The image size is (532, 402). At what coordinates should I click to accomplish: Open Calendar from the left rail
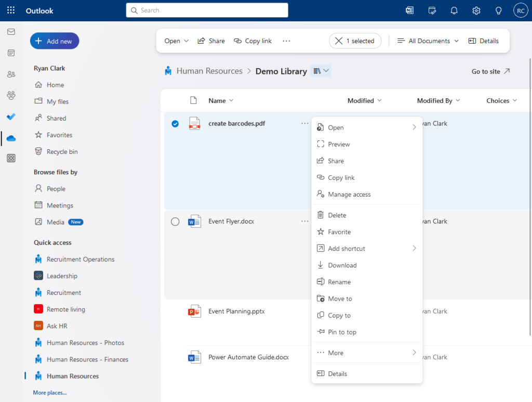pos(11,53)
